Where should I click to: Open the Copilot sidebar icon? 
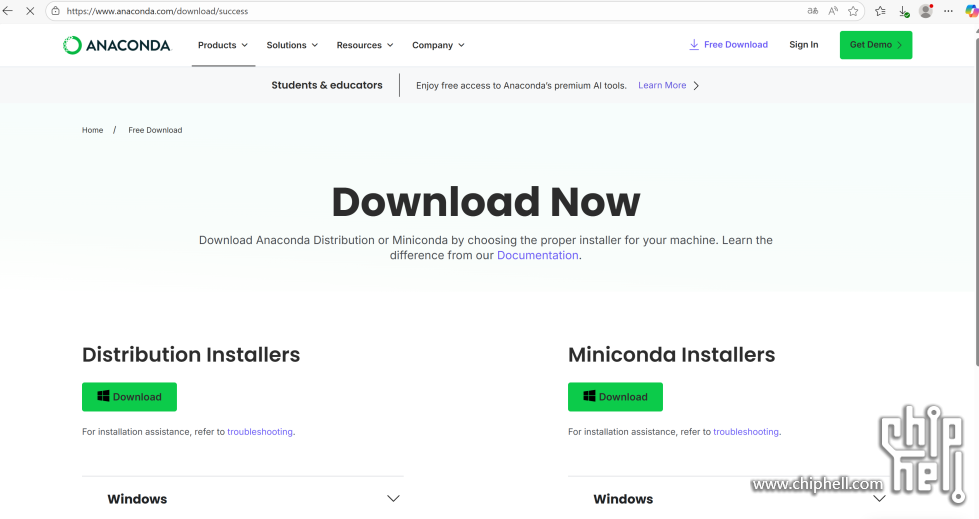(972, 11)
